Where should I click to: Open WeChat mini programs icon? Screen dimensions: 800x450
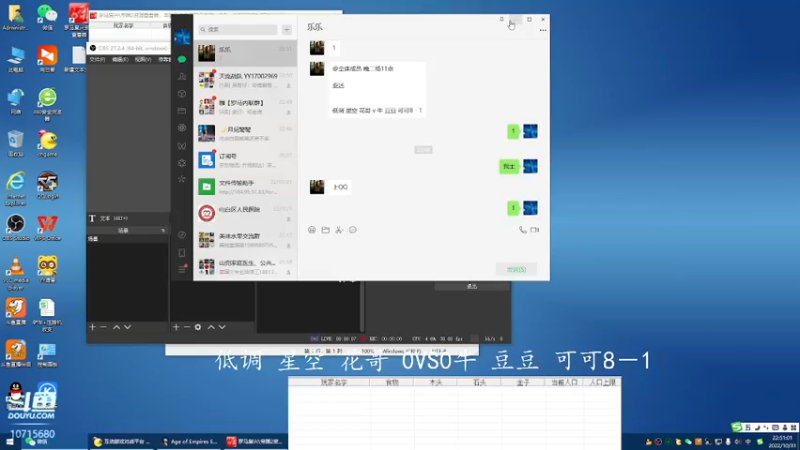[182, 235]
